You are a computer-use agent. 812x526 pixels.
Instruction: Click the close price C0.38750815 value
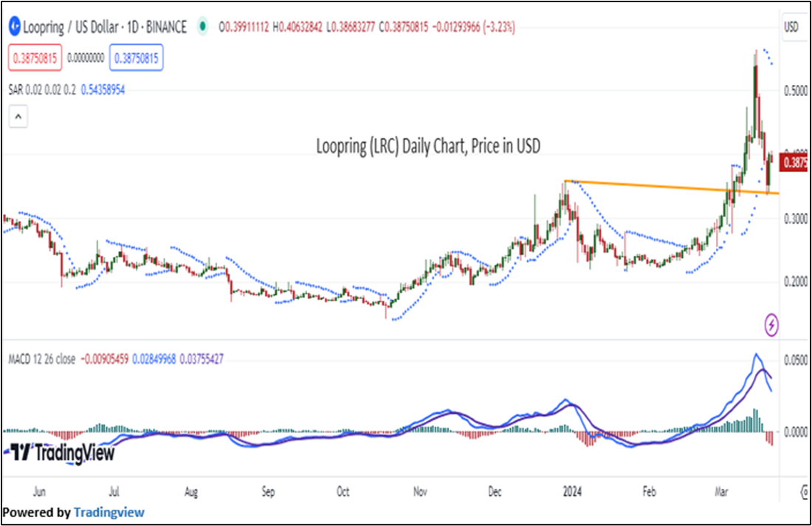404,27
